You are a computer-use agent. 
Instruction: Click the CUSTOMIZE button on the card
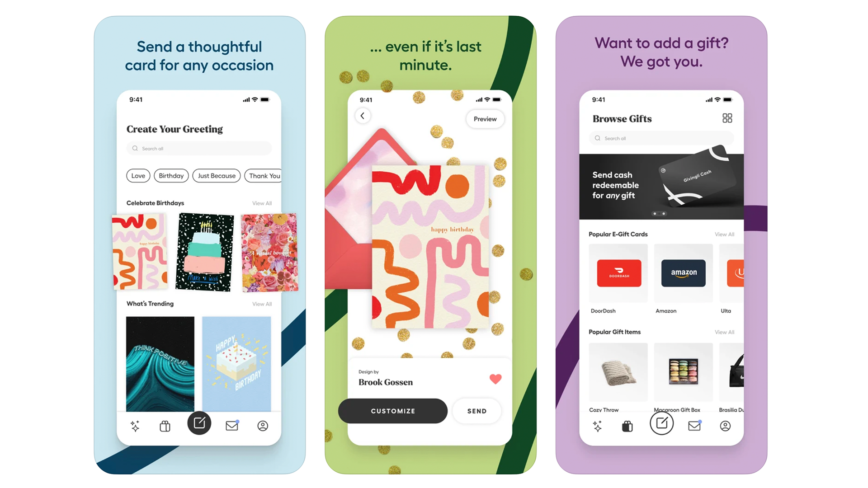pyautogui.click(x=393, y=411)
